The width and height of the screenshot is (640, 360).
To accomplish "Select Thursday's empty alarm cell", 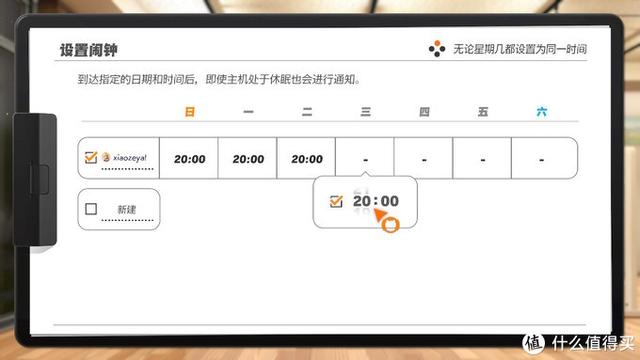I will pos(424,158).
